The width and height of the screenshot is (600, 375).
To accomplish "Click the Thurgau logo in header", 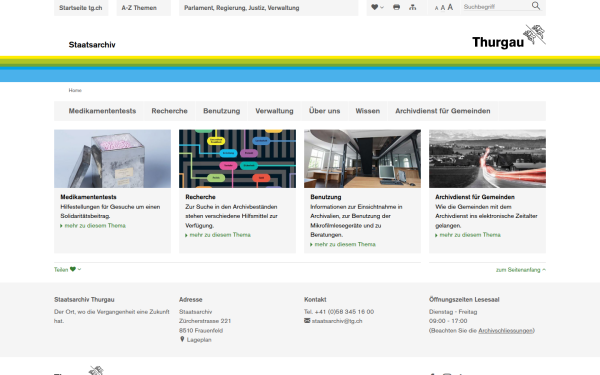I will click(509, 37).
